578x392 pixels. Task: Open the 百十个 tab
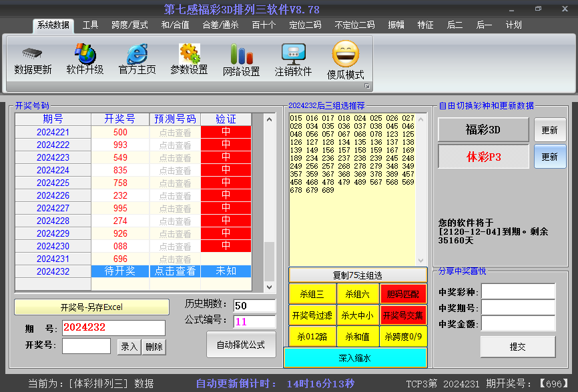pos(264,25)
